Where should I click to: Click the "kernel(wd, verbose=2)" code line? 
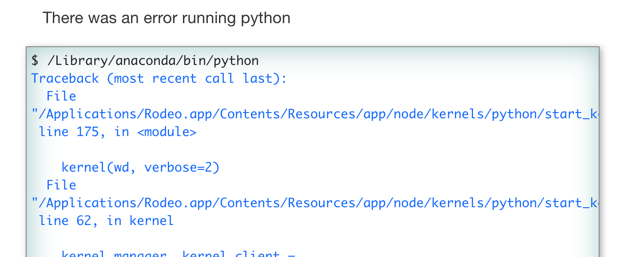140,168
